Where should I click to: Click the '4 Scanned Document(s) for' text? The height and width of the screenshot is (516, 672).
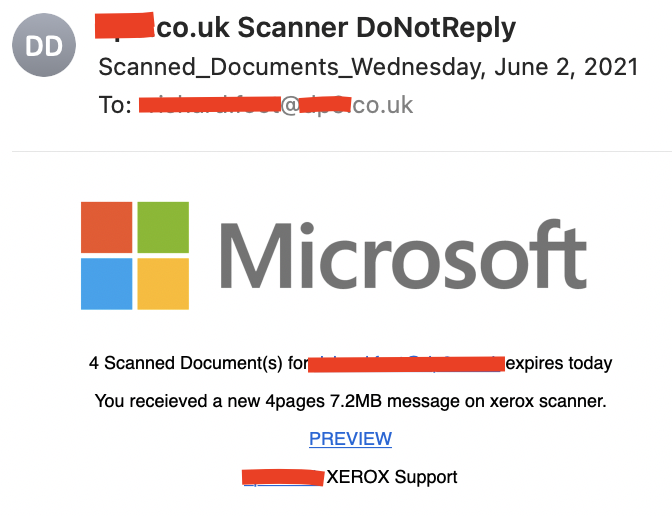point(198,363)
